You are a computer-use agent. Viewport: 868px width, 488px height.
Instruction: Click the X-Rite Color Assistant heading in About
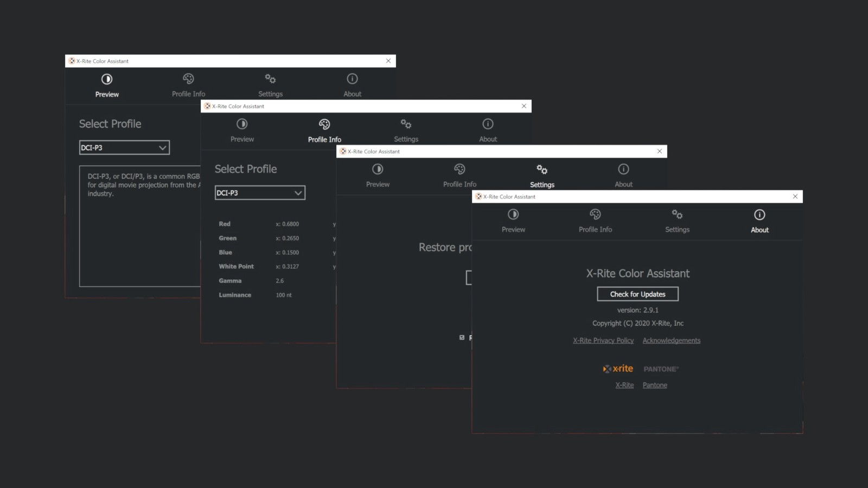pos(637,273)
